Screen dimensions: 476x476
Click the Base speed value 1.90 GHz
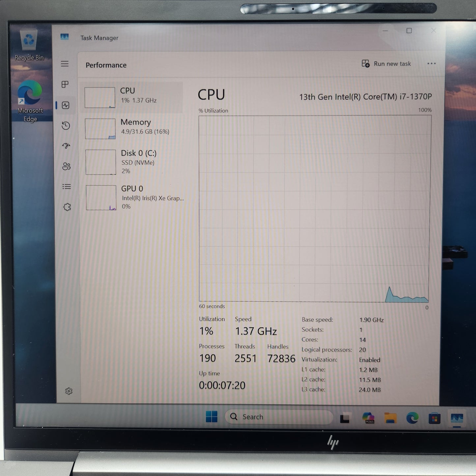(372, 320)
